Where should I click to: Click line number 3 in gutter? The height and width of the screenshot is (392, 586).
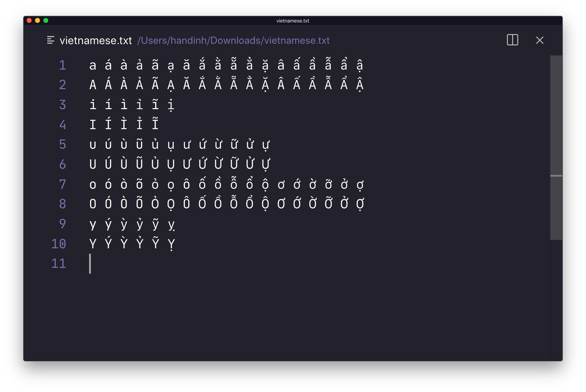pyautogui.click(x=62, y=105)
